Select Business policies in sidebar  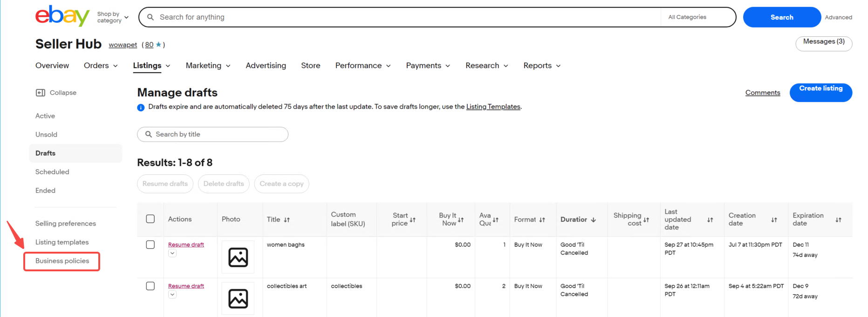(62, 261)
